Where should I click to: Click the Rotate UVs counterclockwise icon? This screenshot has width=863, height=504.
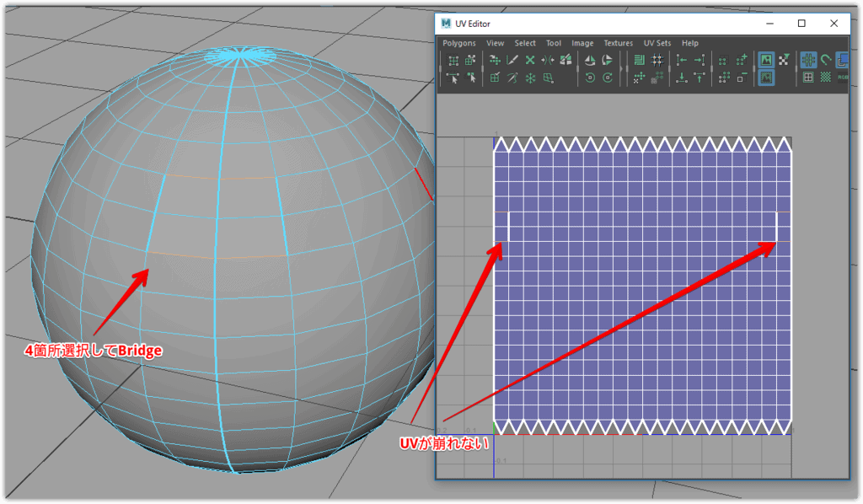(x=589, y=78)
